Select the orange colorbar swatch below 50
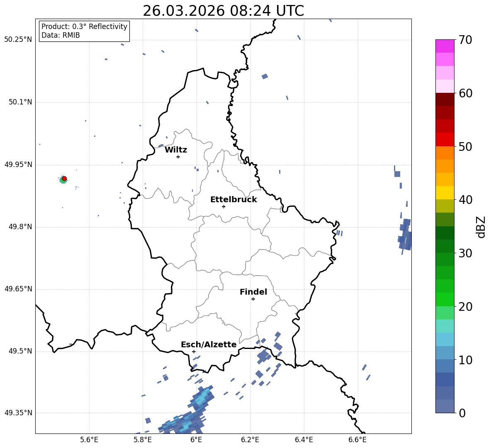Viewport: 491px width, 448px height. [445, 153]
